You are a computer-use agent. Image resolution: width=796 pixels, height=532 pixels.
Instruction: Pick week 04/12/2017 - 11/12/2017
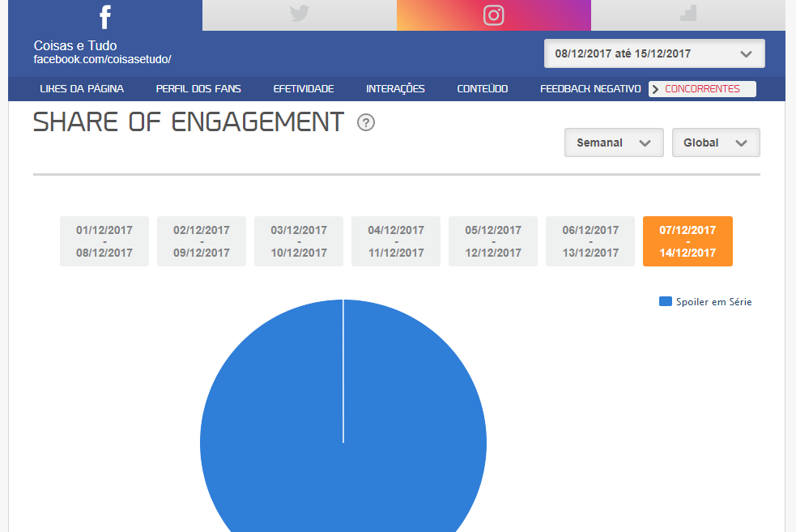click(396, 241)
